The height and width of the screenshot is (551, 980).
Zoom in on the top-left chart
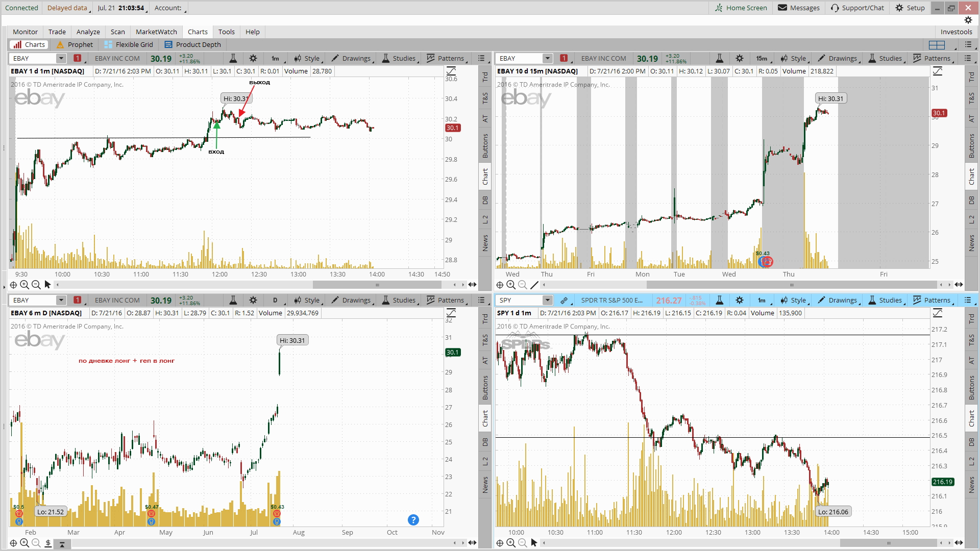(24, 285)
